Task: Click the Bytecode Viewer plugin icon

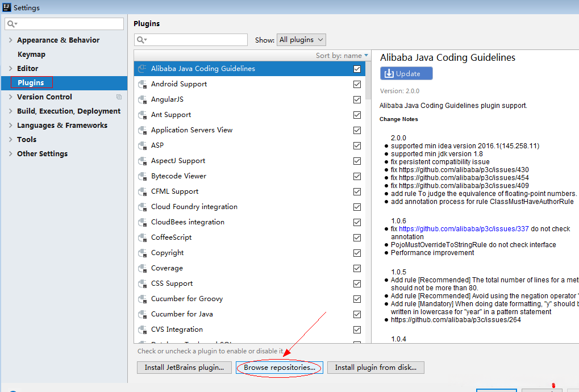Action: (142, 176)
